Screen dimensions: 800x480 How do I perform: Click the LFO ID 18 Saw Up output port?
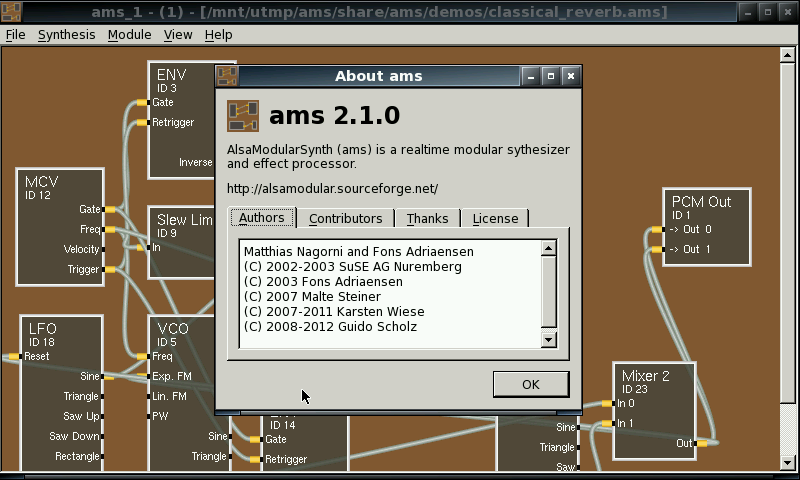tap(103, 416)
